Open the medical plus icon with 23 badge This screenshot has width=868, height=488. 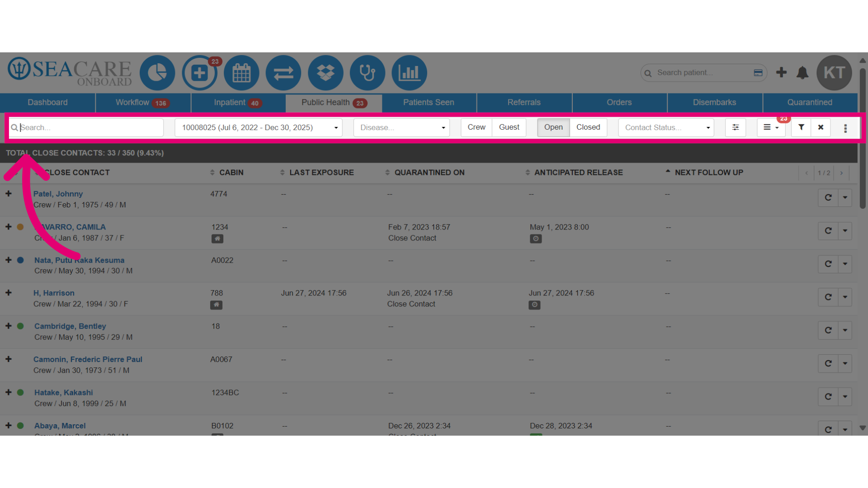point(199,73)
